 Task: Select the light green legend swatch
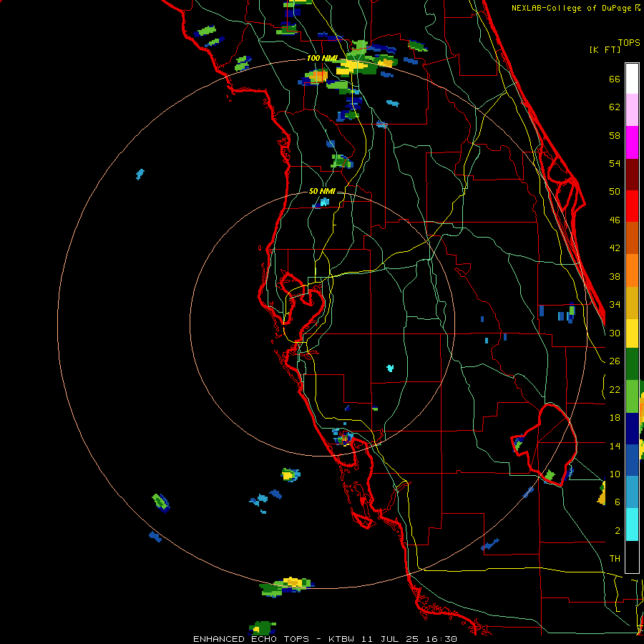point(632,396)
